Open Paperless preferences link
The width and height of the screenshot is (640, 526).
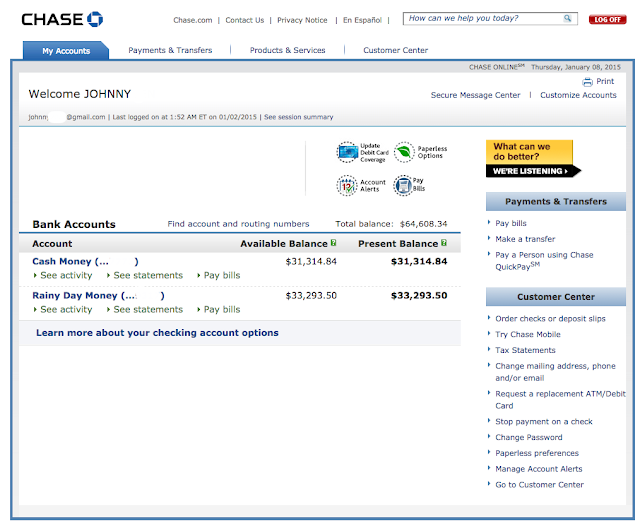pos(537,453)
